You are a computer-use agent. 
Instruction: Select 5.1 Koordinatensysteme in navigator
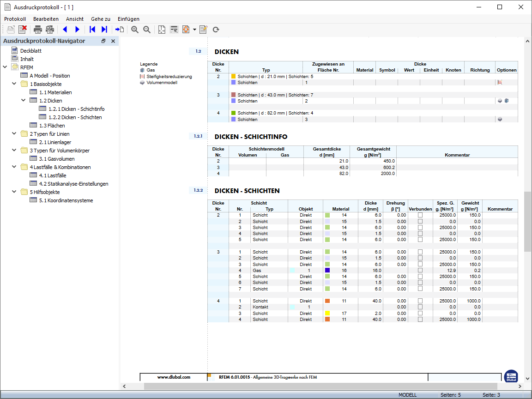tap(66, 200)
